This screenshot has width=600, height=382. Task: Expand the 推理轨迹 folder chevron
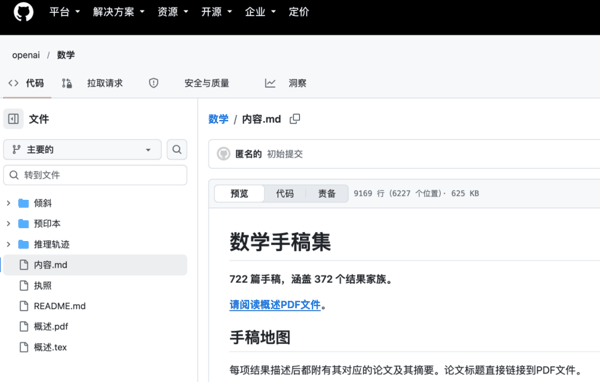(8, 244)
